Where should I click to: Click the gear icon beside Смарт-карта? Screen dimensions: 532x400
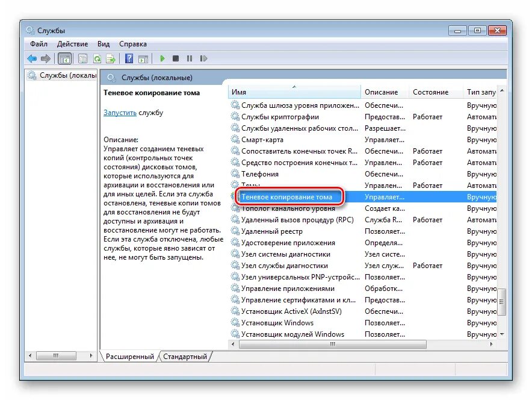[235, 140]
